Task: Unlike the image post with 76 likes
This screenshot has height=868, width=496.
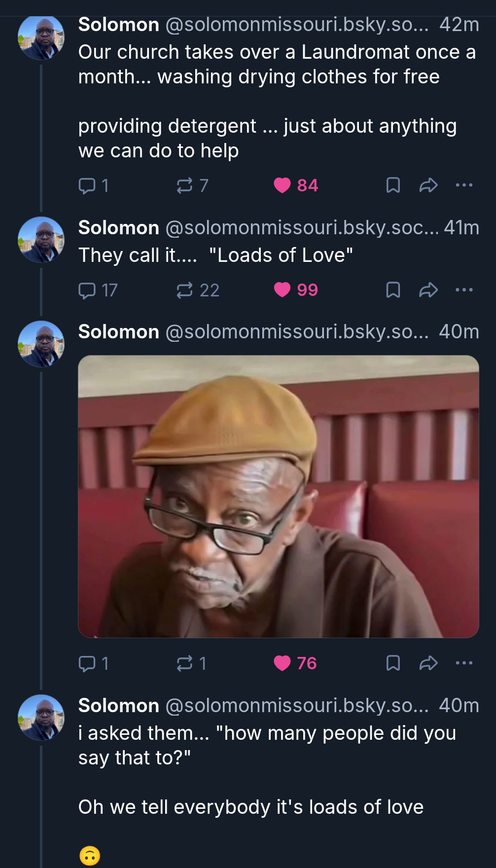Action: (x=283, y=663)
